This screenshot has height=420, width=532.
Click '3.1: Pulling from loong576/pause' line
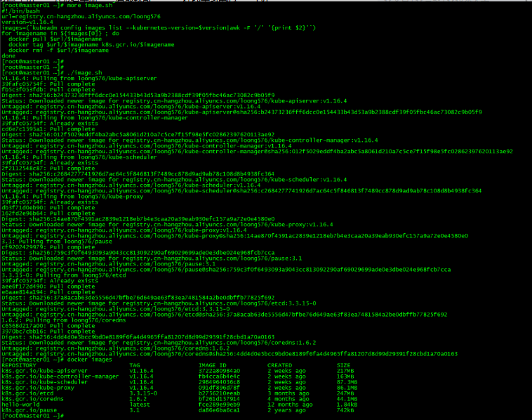click(x=57, y=242)
